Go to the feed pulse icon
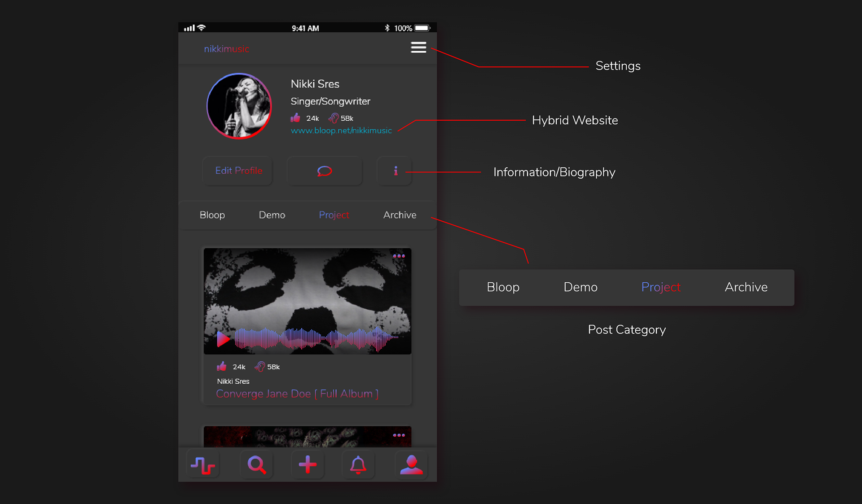 coord(203,465)
